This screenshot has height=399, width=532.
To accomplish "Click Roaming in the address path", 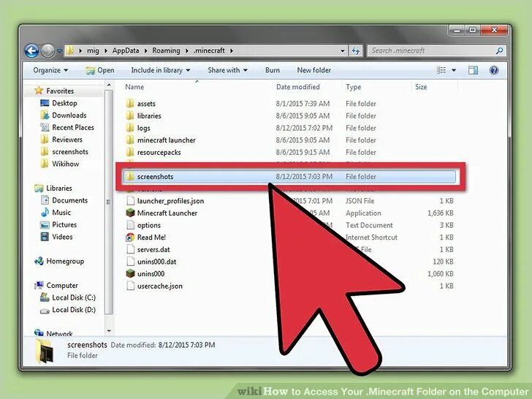I will click(166, 50).
